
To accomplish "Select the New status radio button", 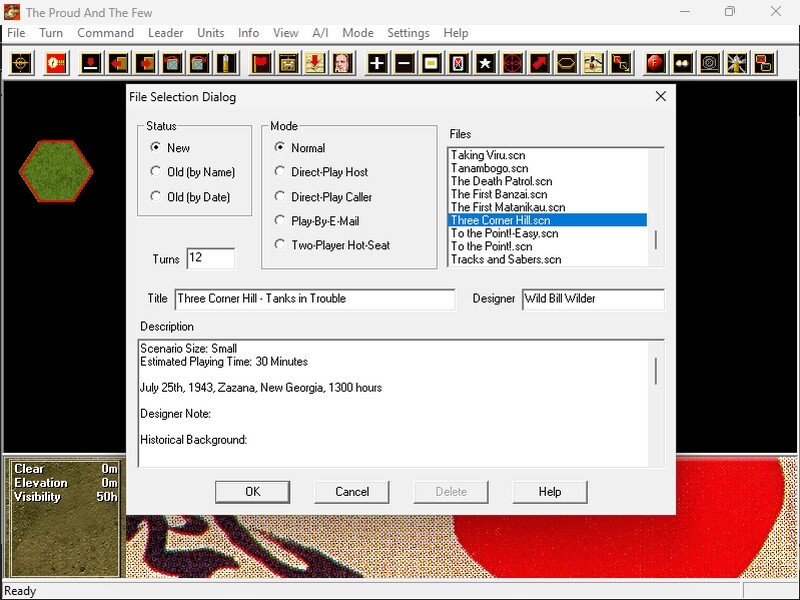I will (x=156, y=147).
